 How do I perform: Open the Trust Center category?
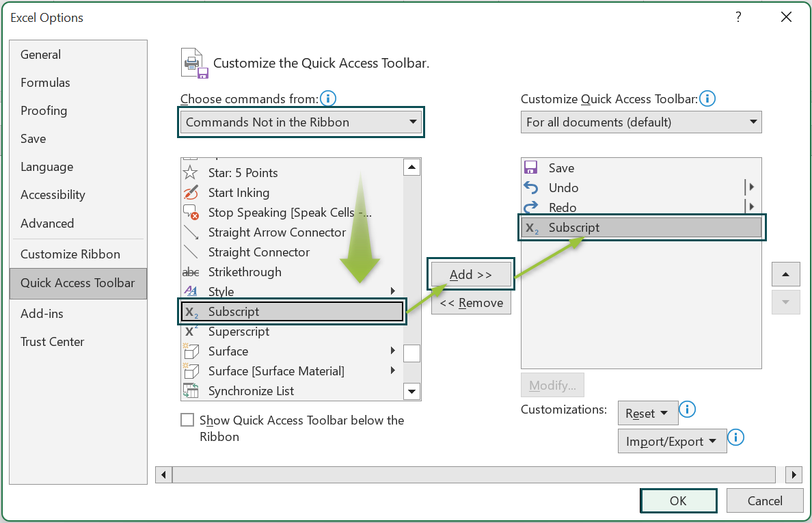78,342
